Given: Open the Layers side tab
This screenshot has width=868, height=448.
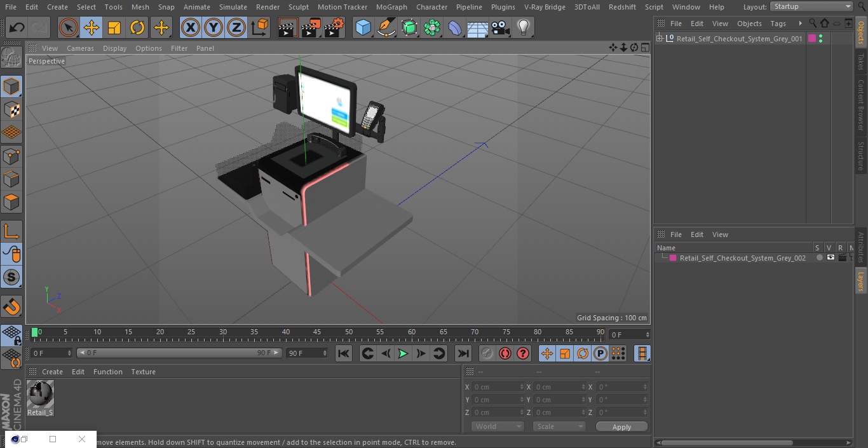Looking at the screenshot, I should pos(861,280).
